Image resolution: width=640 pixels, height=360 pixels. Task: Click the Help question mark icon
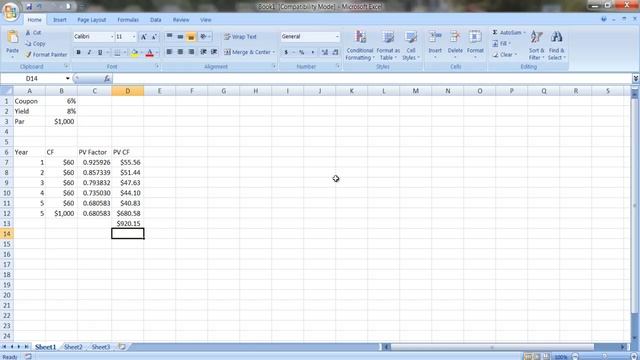tap(604, 19)
